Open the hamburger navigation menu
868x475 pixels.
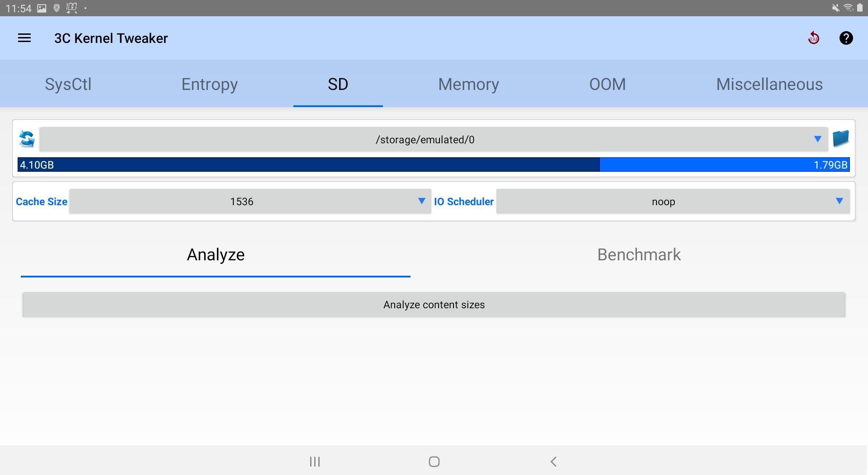click(24, 38)
